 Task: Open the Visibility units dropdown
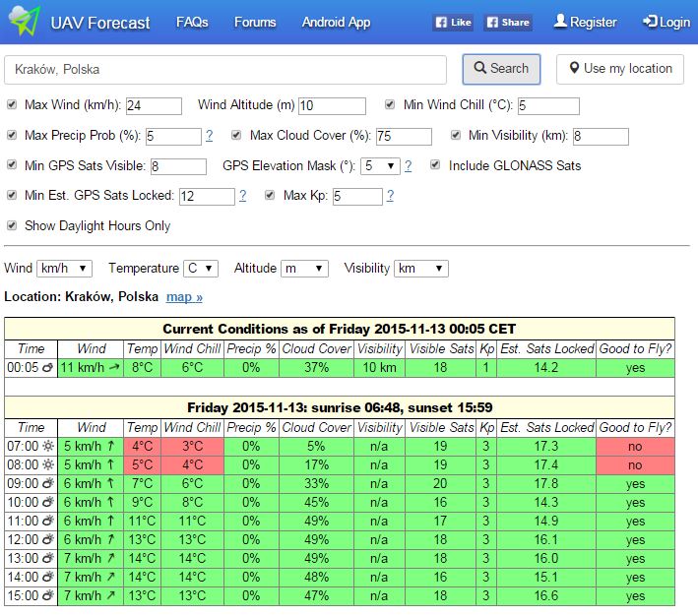tap(421, 269)
